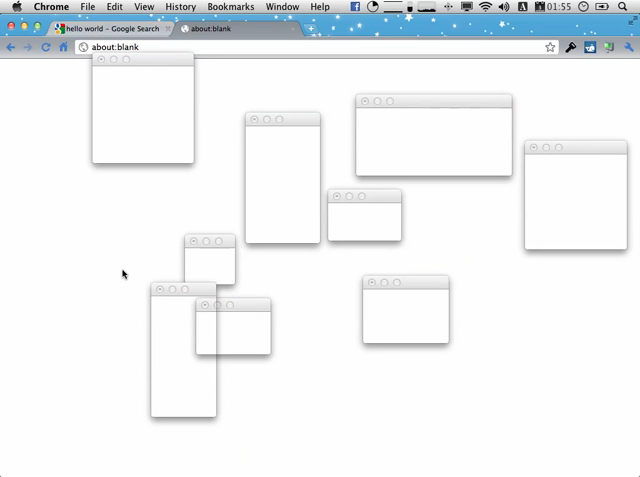Screen dimensions: 640x477
Task: Open the Chrome wrench menu
Action: tap(629, 47)
